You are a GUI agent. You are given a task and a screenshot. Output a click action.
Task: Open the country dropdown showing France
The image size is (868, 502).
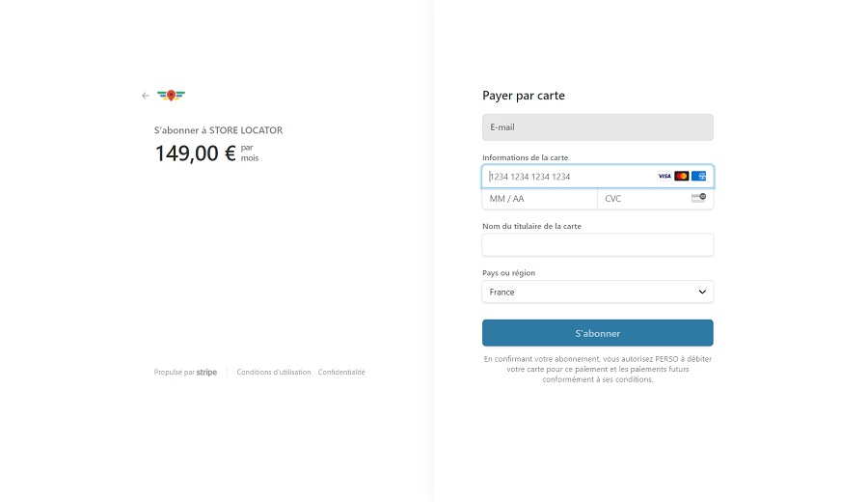click(597, 292)
